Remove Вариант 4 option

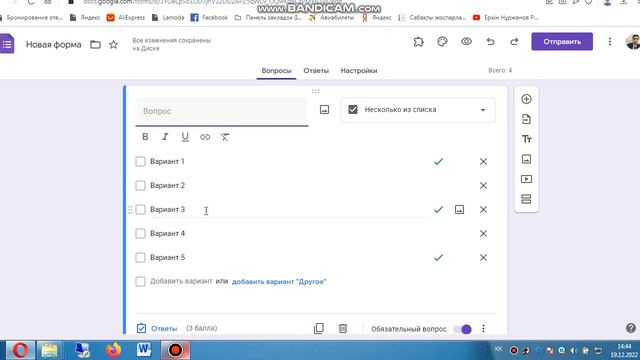pos(483,233)
